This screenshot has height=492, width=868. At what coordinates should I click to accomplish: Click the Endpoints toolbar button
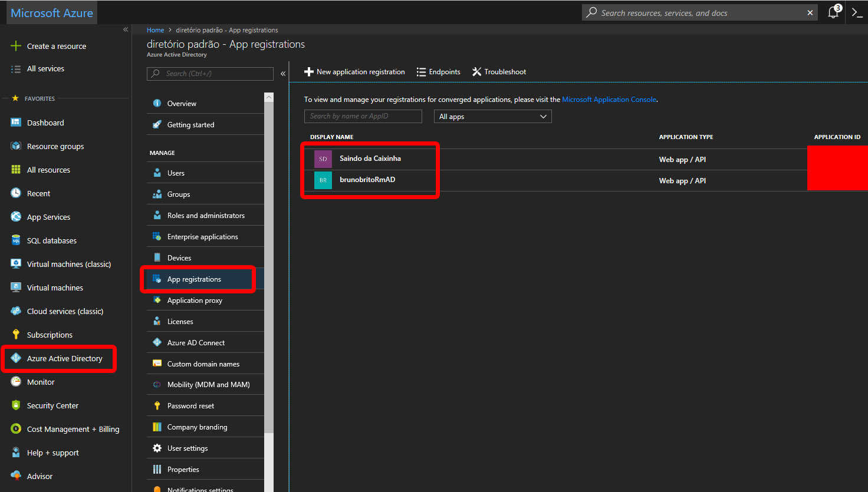(438, 72)
